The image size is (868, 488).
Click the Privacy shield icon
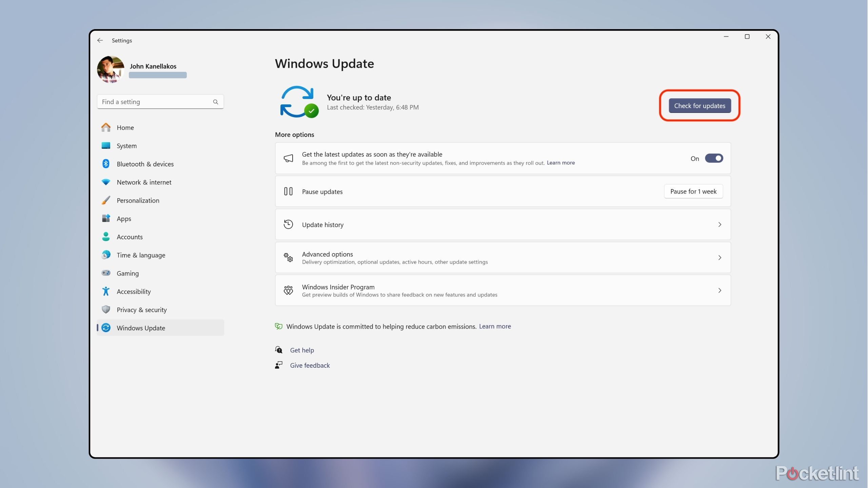pos(106,309)
